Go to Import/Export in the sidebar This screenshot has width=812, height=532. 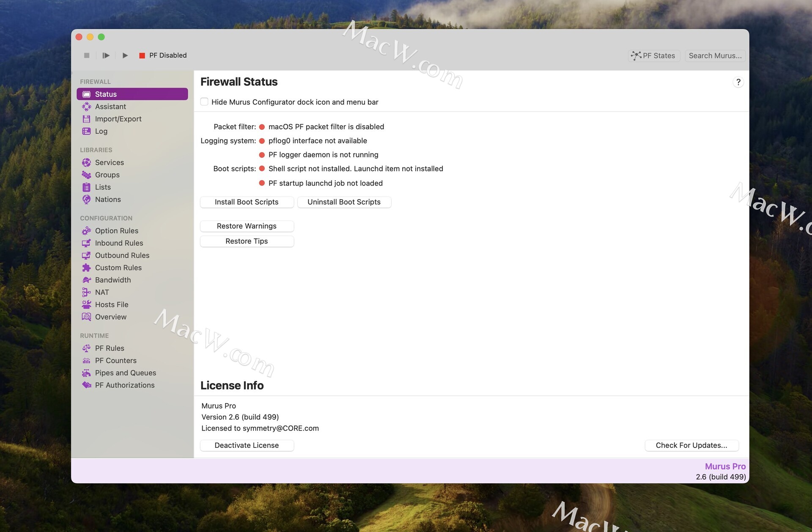(118, 119)
